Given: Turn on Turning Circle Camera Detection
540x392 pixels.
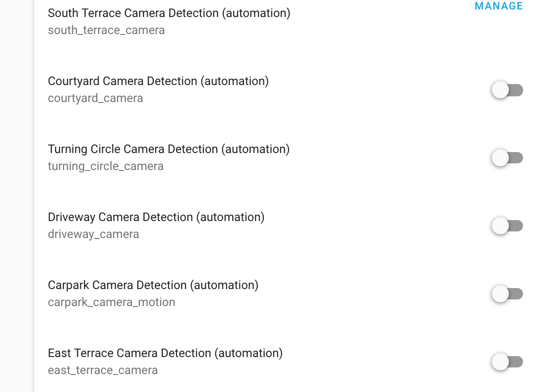Looking at the screenshot, I should 507,158.
